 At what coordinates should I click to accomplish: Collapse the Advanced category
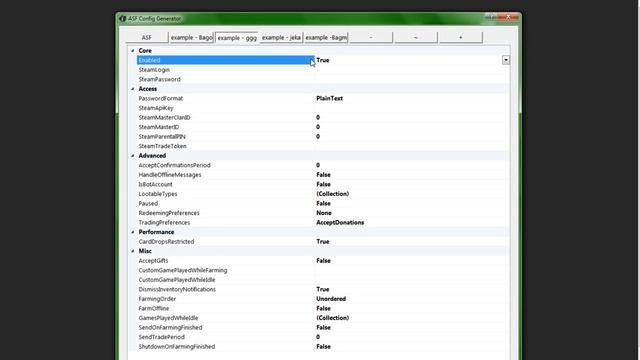[x=133, y=156]
